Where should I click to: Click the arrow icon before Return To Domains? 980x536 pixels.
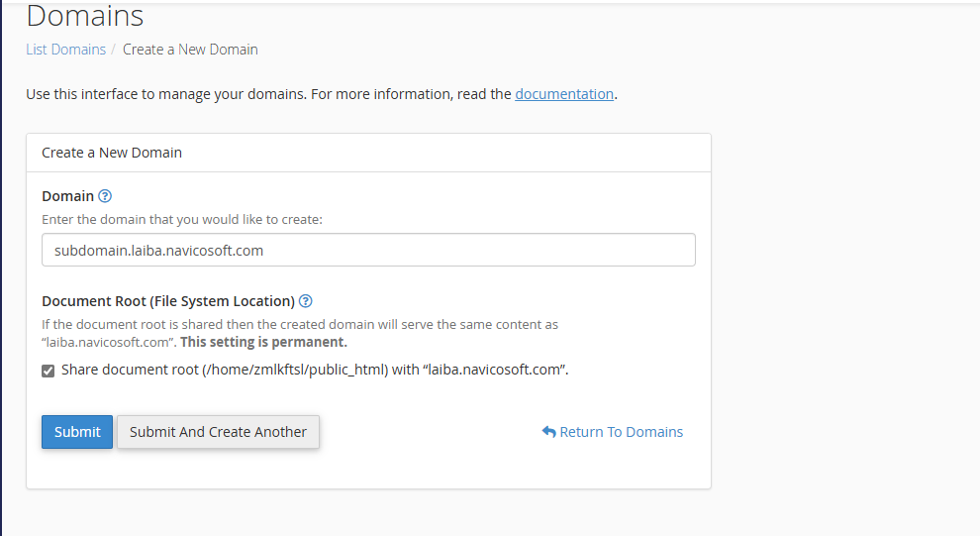[x=548, y=432]
